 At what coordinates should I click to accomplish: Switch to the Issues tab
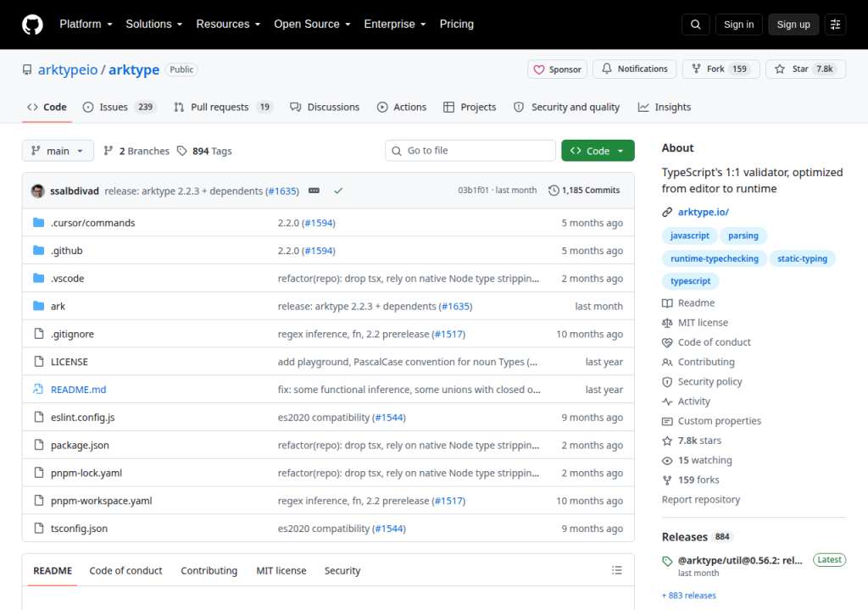(x=119, y=107)
